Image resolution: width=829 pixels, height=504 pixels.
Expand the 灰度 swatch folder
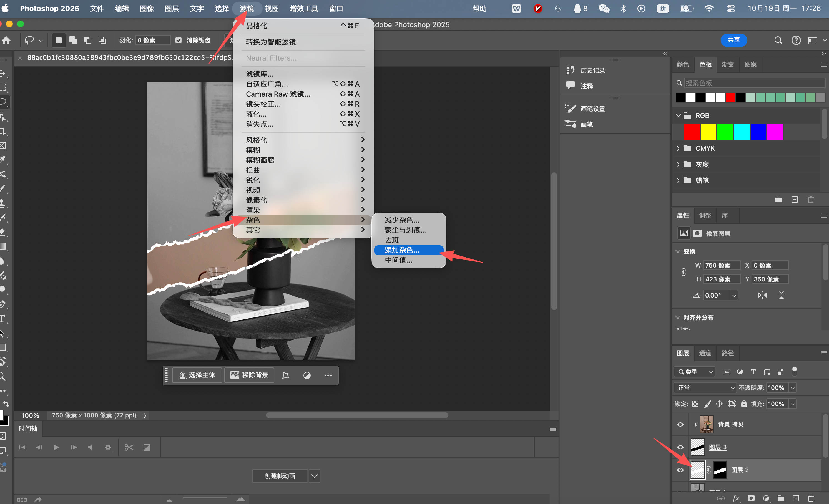click(678, 164)
